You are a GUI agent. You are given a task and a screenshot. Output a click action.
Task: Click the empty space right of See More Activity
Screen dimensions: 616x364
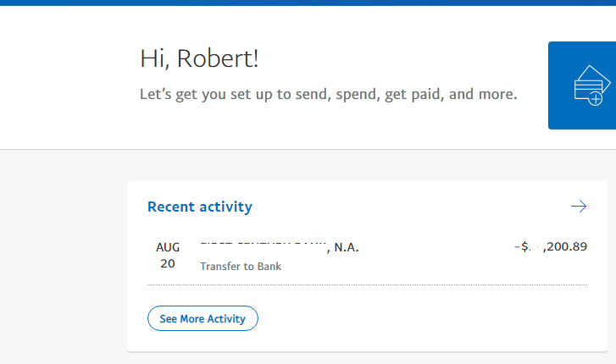tap(424, 319)
